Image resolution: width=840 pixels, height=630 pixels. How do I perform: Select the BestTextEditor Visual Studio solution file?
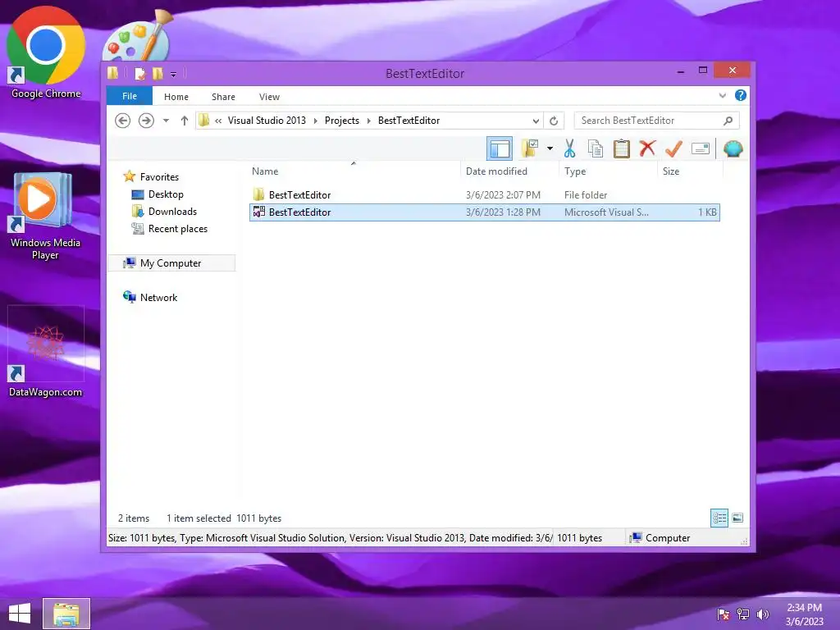(x=484, y=212)
